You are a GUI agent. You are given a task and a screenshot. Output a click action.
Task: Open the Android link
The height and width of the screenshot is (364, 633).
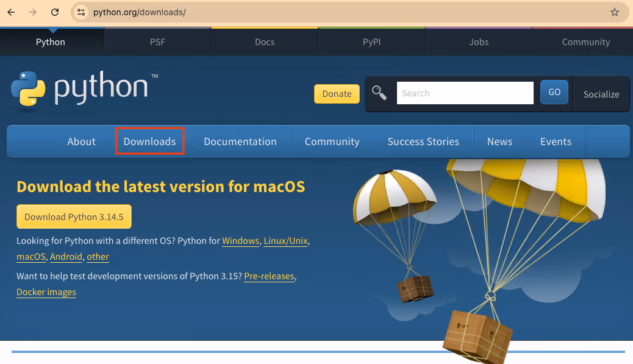pos(66,257)
